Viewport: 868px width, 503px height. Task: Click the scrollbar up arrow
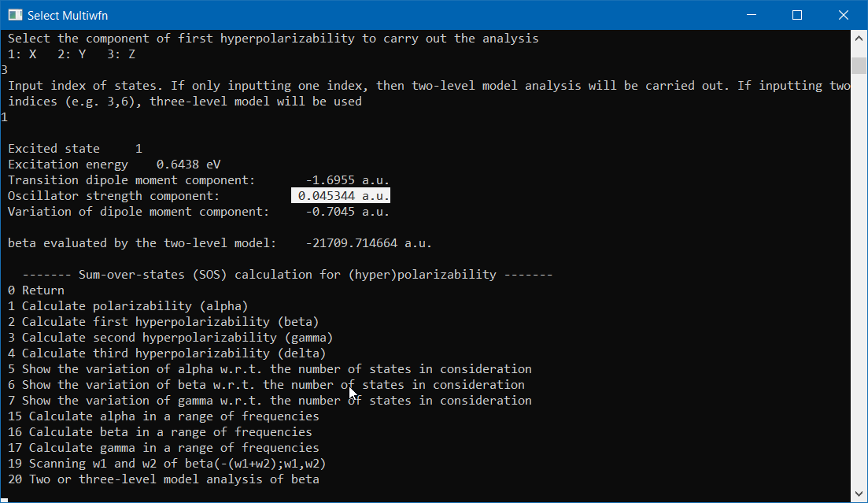(859, 39)
